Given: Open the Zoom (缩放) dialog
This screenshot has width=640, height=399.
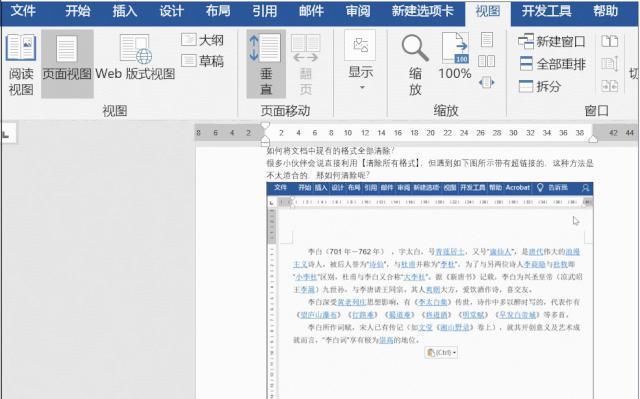Looking at the screenshot, I should pos(415,64).
